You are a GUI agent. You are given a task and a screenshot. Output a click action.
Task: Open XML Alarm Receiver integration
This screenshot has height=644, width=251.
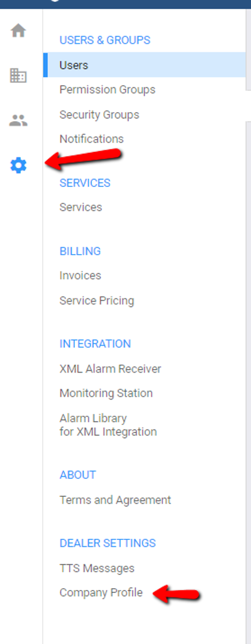[x=111, y=369]
